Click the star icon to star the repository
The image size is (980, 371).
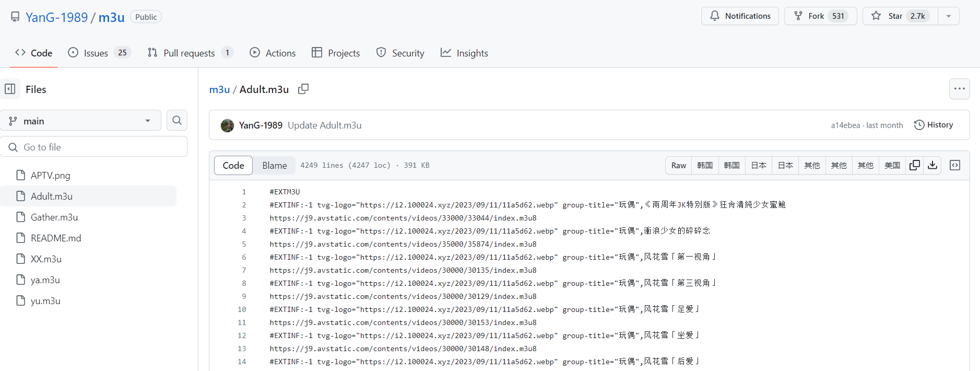pos(876,16)
